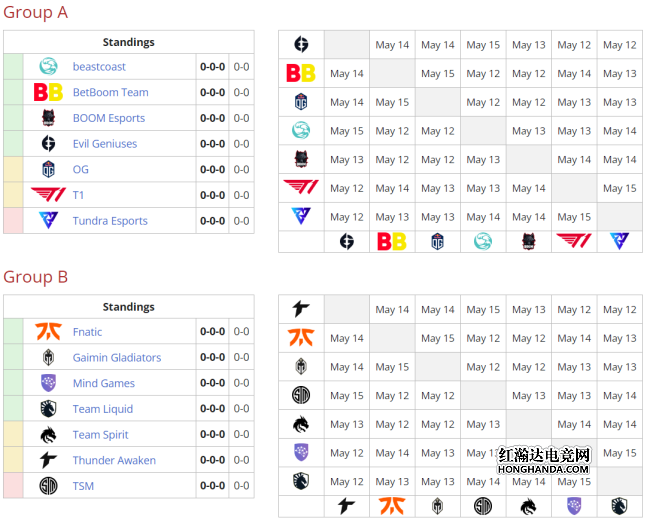Click the OG logo in Group A standings
The width and height of the screenshot is (650, 527).
coord(49,169)
